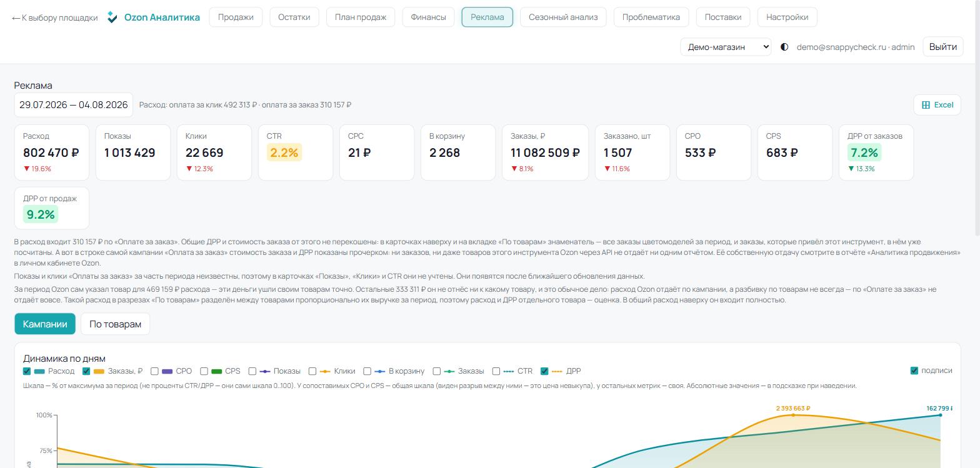Image resolution: width=980 pixels, height=468 pixels.
Task: Click the Ozon Аналитика logo icon
Action: (112, 17)
